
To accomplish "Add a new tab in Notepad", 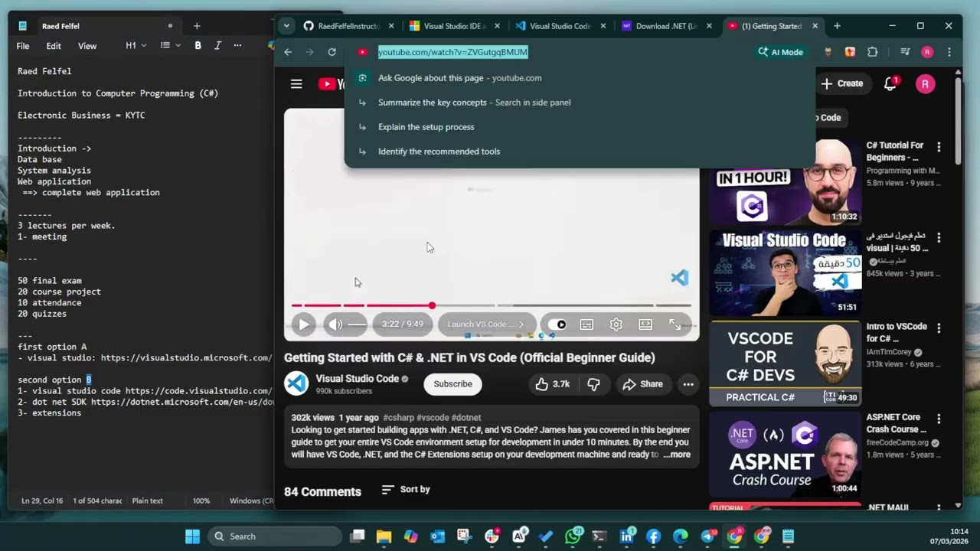I will tap(197, 26).
